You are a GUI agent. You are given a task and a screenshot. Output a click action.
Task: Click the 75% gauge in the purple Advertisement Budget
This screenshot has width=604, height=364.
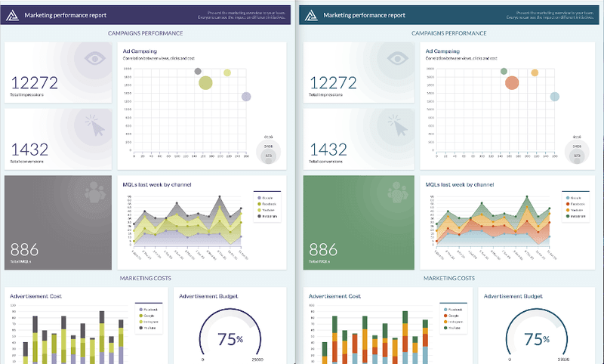[x=230, y=335]
